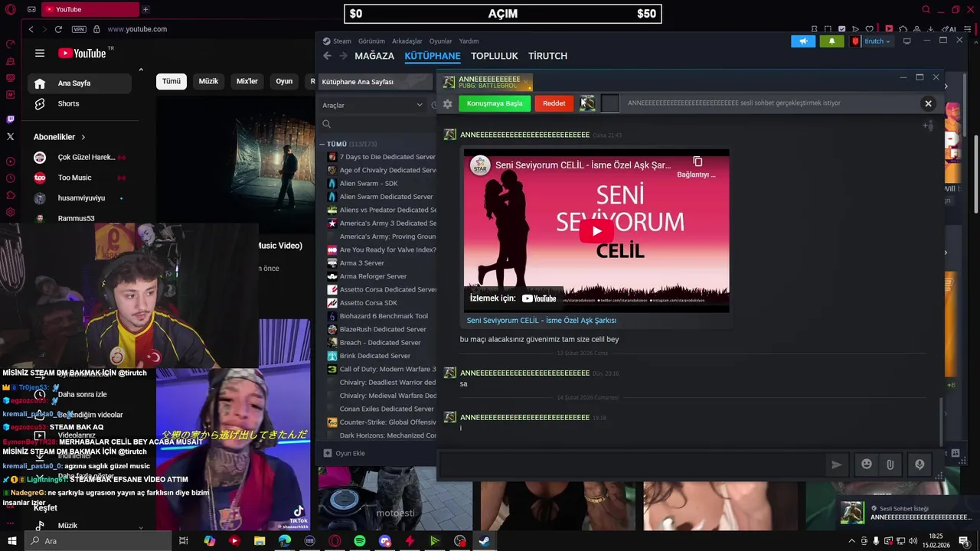
Task: Go back in Steam navigation
Action: pos(327,56)
